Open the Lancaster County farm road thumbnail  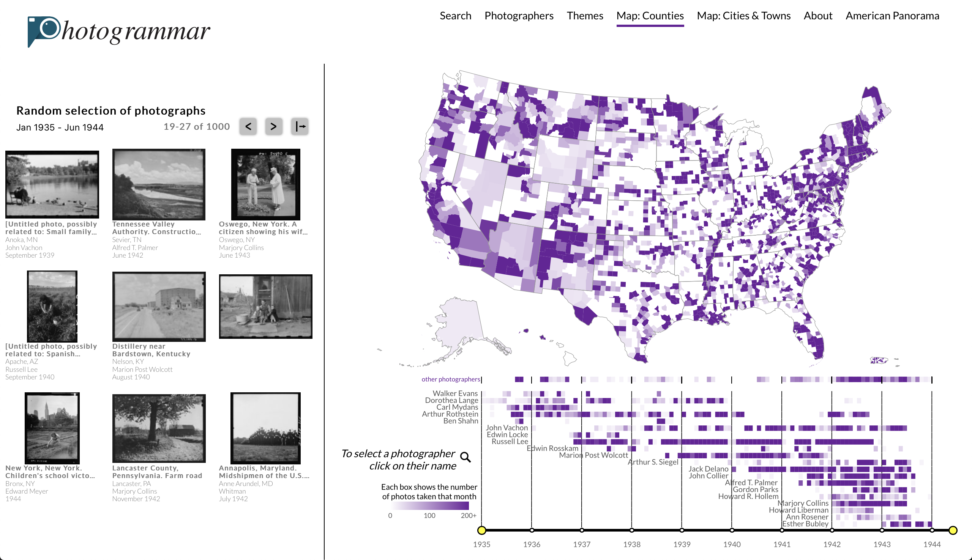coord(159,428)
